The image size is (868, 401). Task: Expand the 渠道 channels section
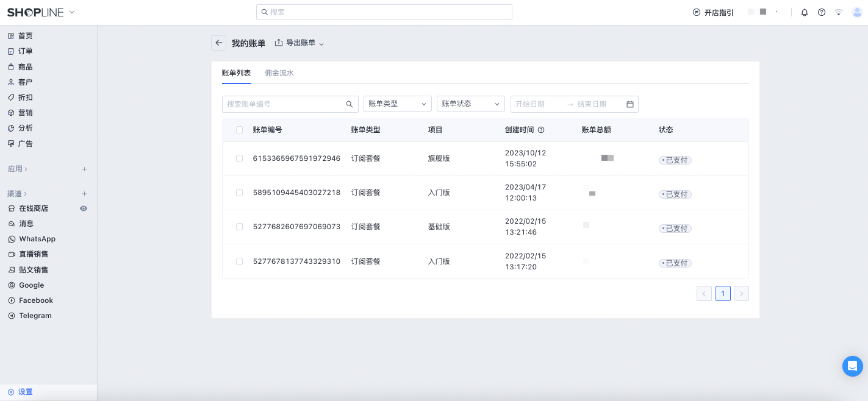[x=18, y=194]
